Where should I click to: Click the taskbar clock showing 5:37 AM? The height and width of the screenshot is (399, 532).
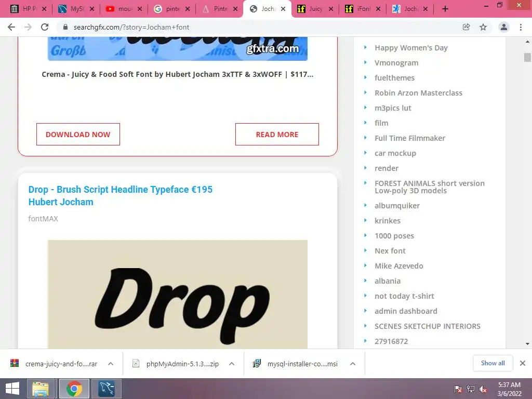(509, 389)
